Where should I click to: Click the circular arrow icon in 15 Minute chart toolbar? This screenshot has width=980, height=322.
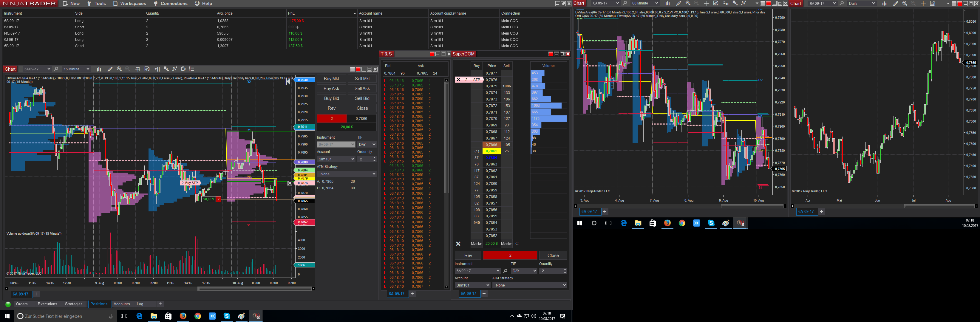pyautogui.click(x=183, y=69)
